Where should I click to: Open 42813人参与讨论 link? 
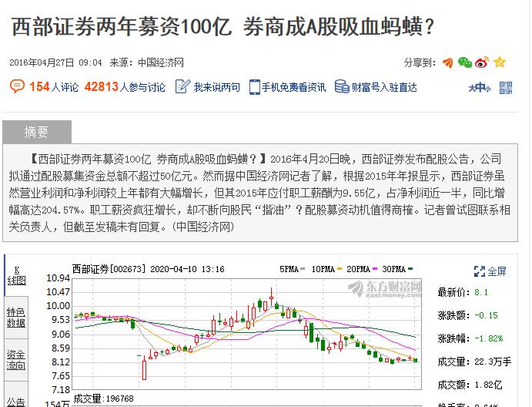coord(125,87)
